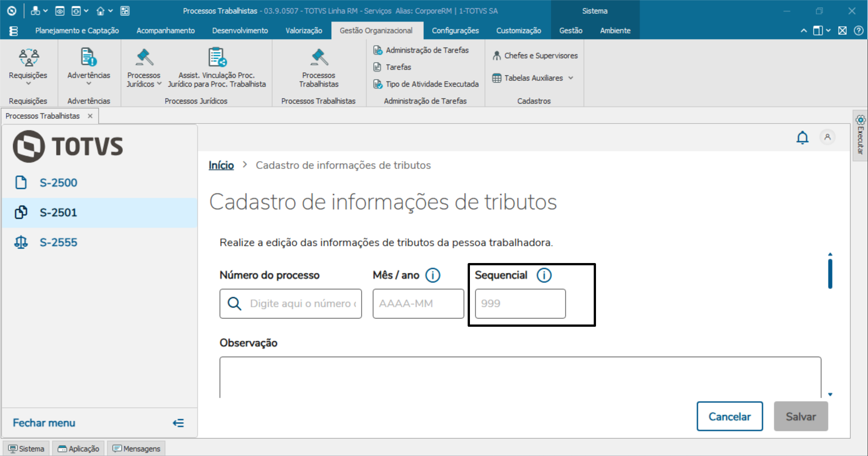Select S-2500 in sidebar

(x=100, y=183)
